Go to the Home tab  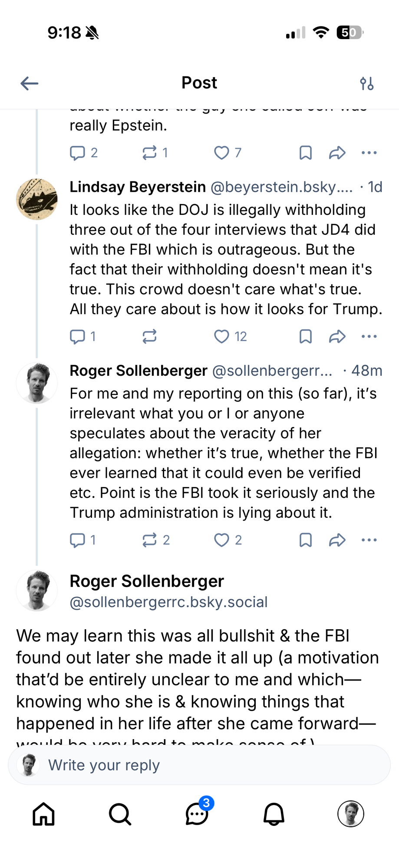(x=44, y=814)
